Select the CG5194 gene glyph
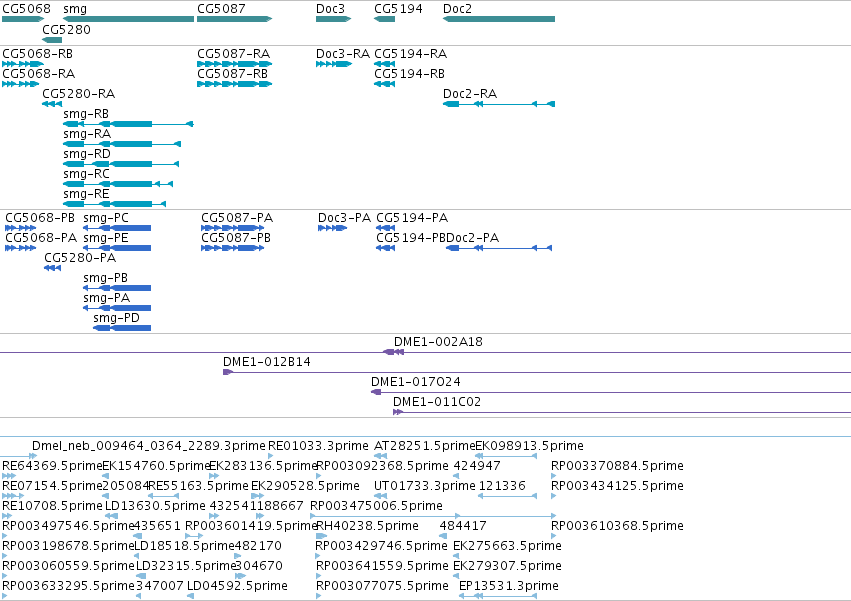851x601 pixels. click(x=384, y=19)
